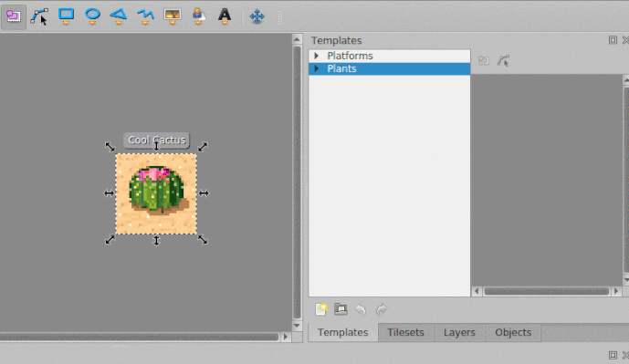Image resolution: width=629 pixels, height=364 pixels.
Task: Activate the Insert Polyline tool
Action: coord(145,16)
